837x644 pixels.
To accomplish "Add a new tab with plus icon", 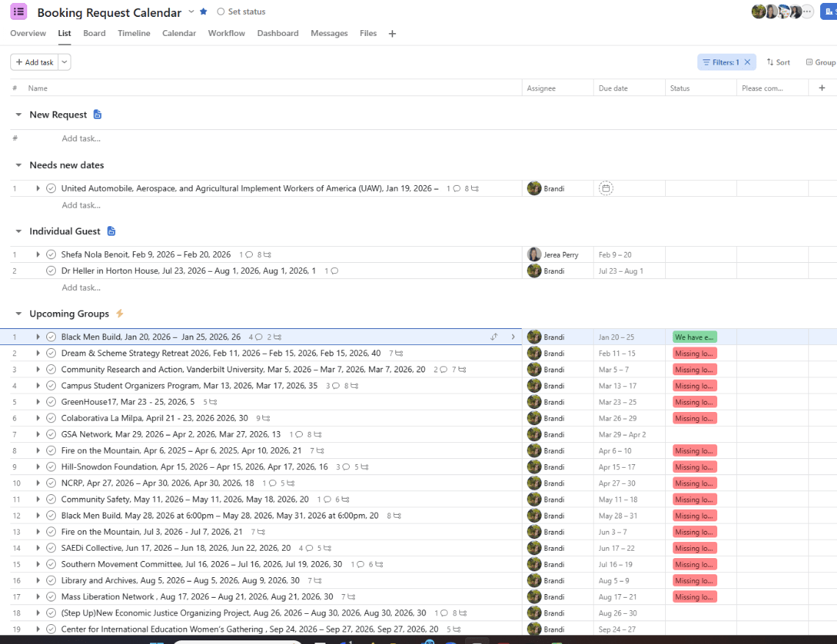I will (392, 34).
